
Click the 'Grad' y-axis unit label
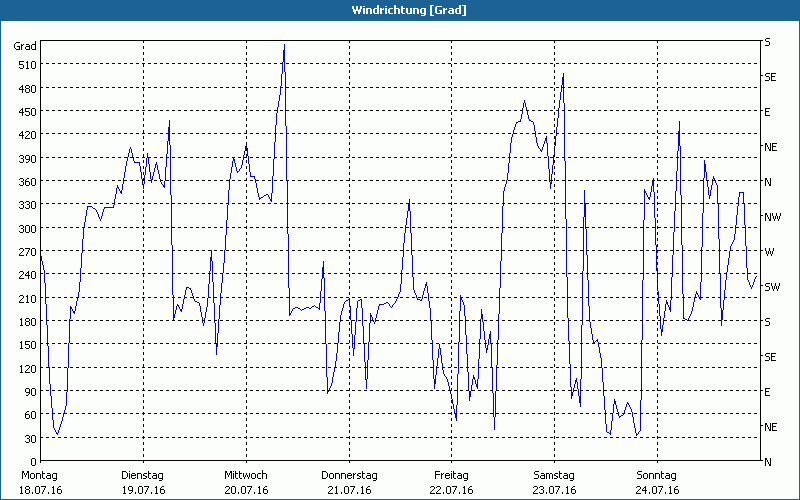tap(25, 46)
